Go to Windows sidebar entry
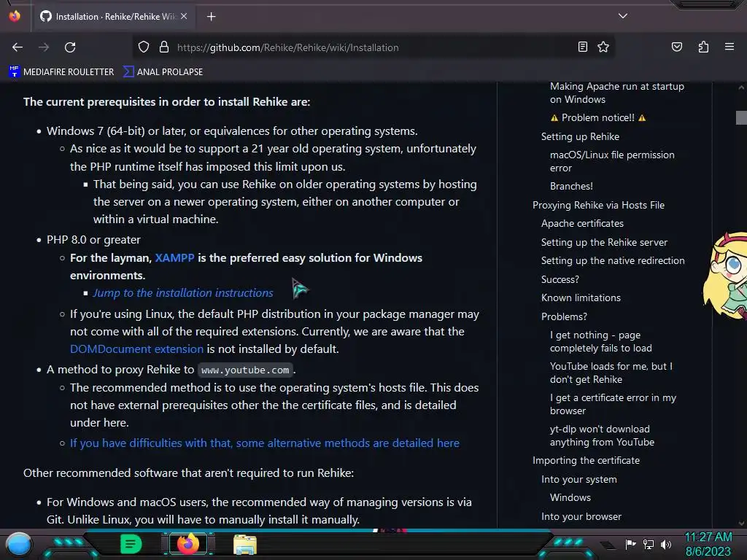This screenshot has width=747, height=560. 570,497
